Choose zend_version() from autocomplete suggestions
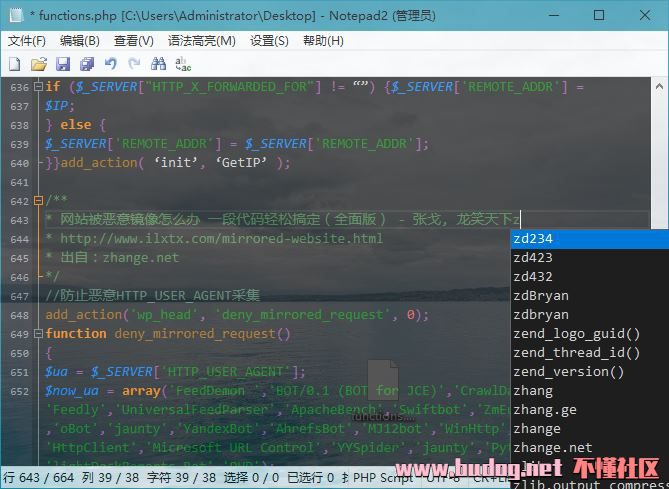This screenshot has width=669, height=489. 568,372
